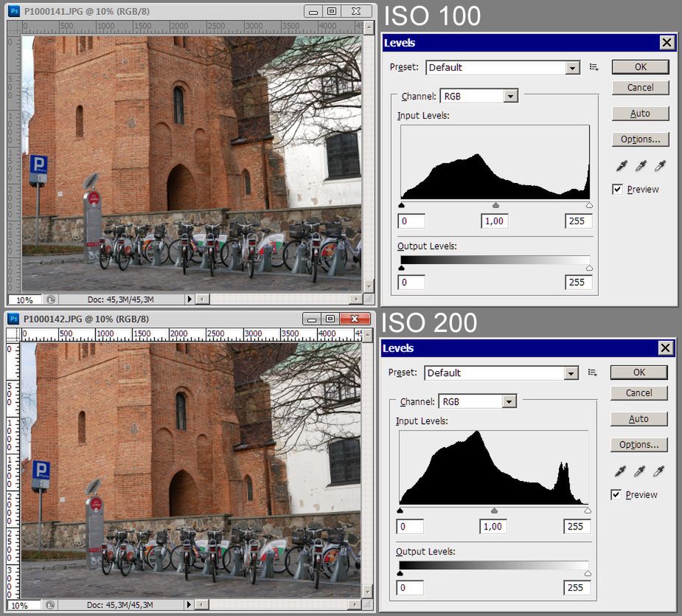This screenshot has height=616, width=682.
Task: Click the photo canvas in P1000141.JPG window
Action: (192, 163)
